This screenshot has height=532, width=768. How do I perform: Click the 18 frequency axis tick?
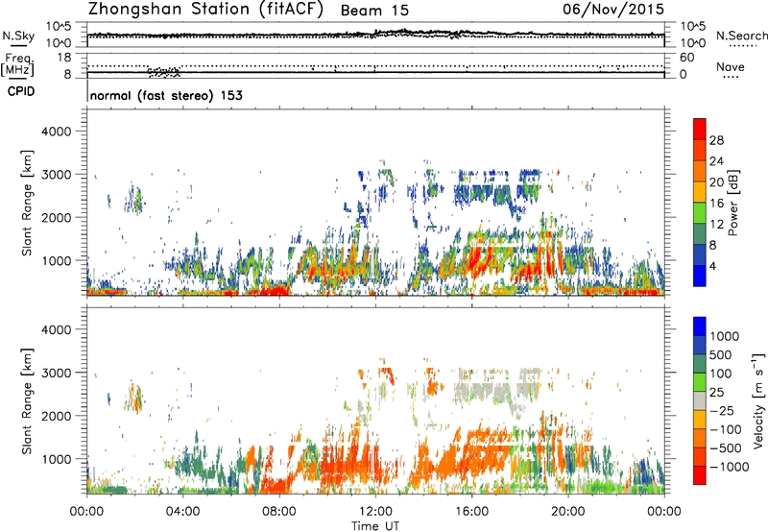coord(64,58)
